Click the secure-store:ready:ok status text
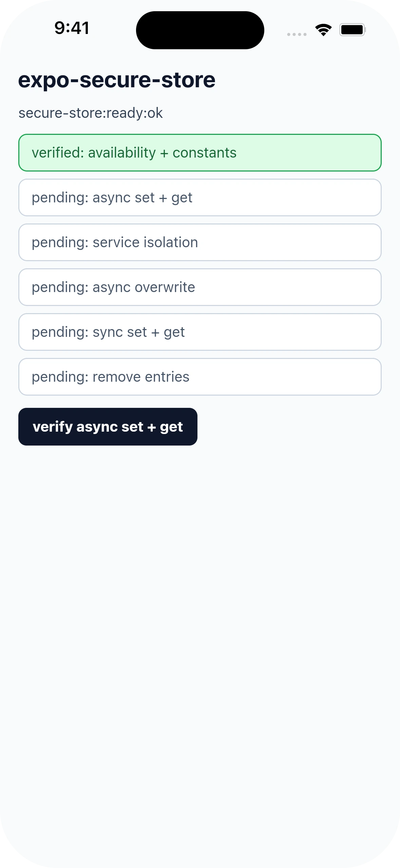This screenshot has height=868, width=400. [x=91, y=113]
